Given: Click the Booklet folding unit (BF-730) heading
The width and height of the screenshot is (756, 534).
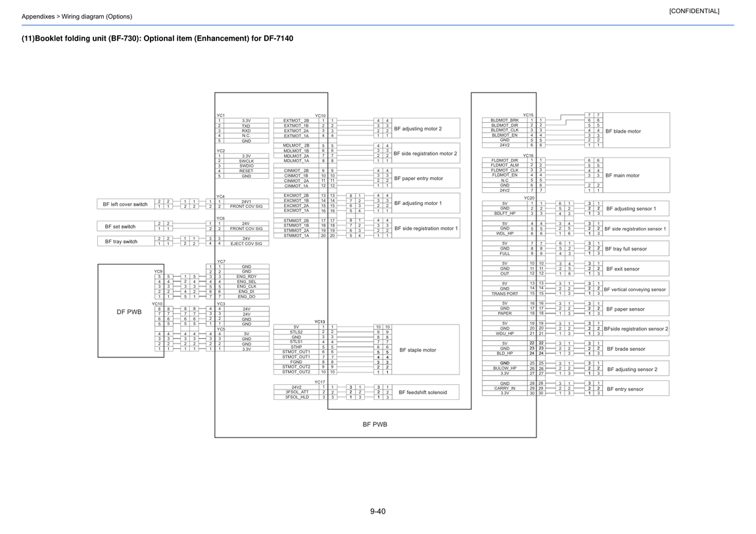Looking at the screenshot, I should click(157, 39).
